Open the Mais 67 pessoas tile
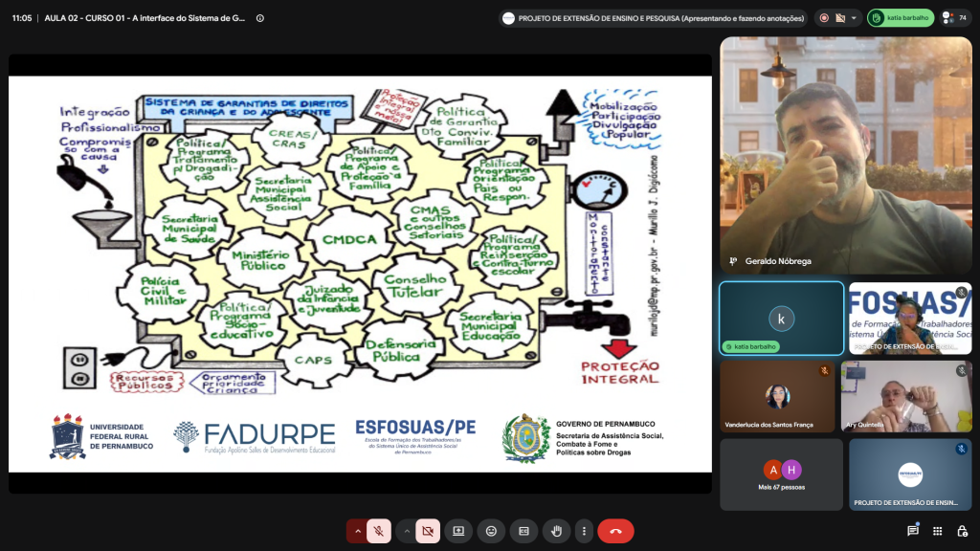 pyautogui.click(x=781, y=474)
